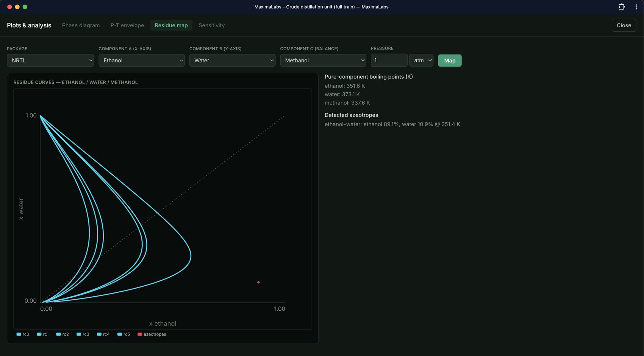Click the plot title 'Residue curves — Ethanol / Water / Methanol'
This screenshot has height=356, width=644.
tap(75, 82)
